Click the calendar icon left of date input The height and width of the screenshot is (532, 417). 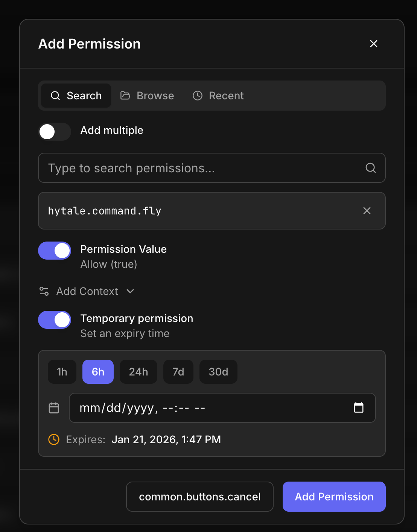54,408
